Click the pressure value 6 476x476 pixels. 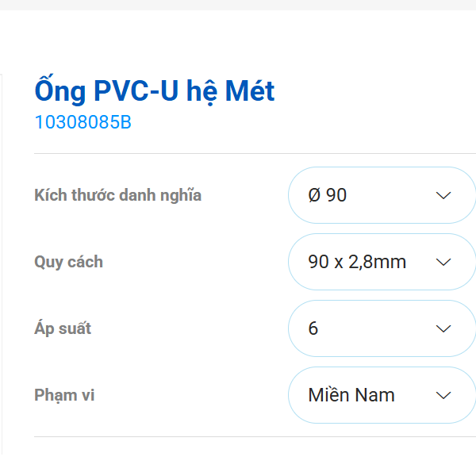pyautogui.click(x=313, y=328)
